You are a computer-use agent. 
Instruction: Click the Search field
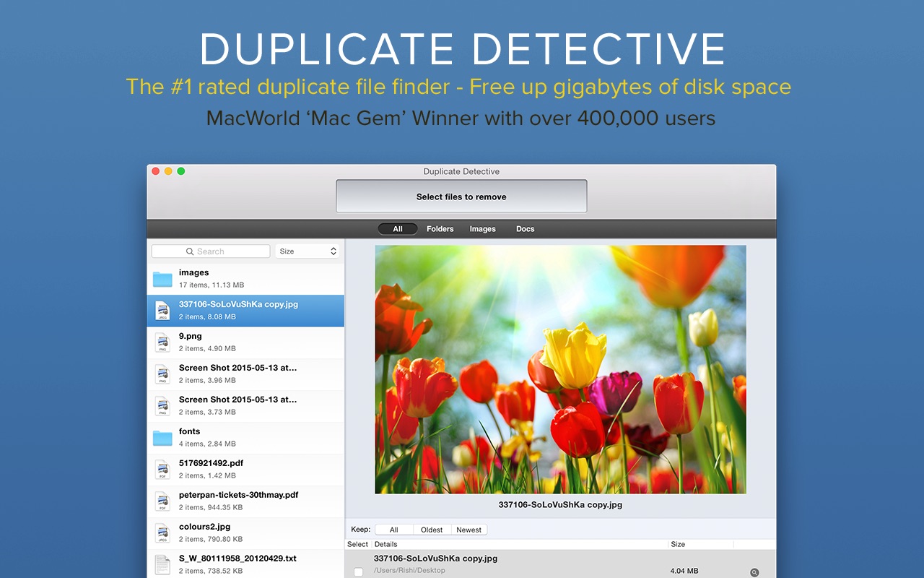coord(211,251)
